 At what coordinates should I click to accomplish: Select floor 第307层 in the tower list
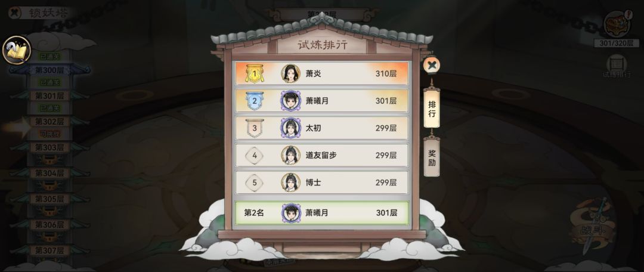[x=49, y=250]
